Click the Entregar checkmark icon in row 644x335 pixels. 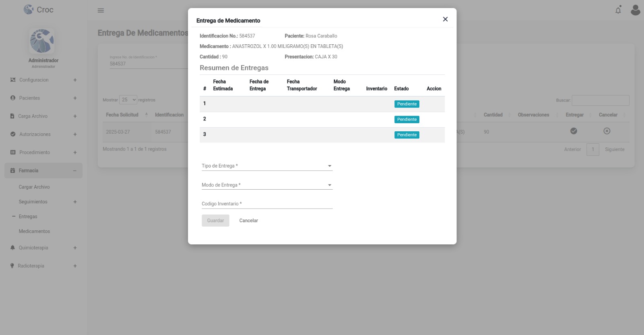pyautogui.click(x=574, y=131)
